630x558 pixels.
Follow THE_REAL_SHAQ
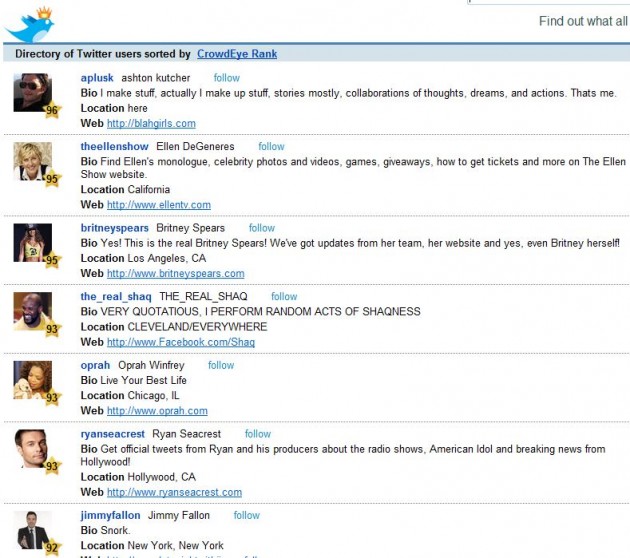click(284, 297)
